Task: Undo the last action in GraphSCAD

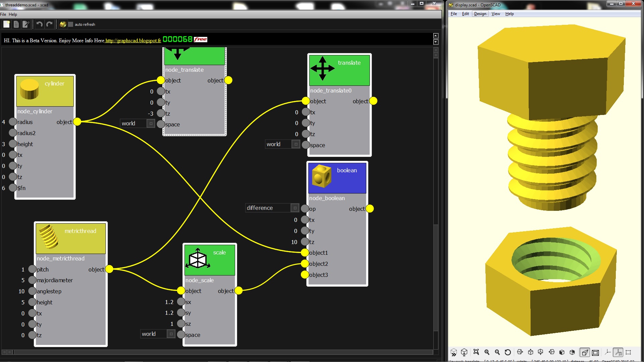Action: (x=39, y=24)
